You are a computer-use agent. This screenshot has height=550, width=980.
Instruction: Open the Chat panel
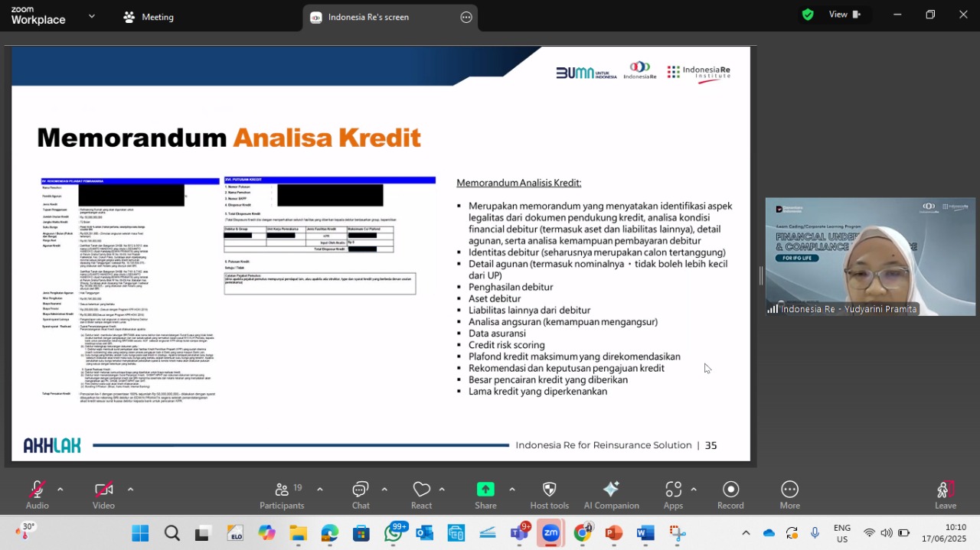click(x=361, y=495)
